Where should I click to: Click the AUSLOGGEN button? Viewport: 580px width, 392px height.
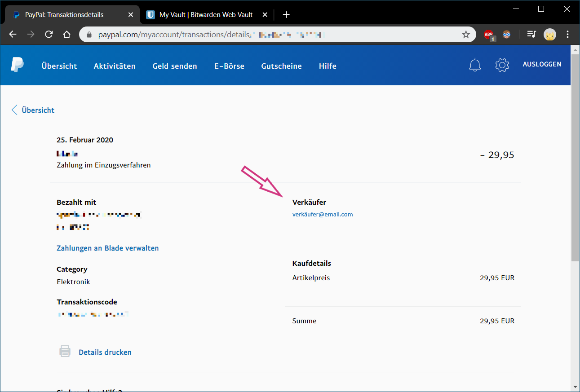(x=542, y=64)
